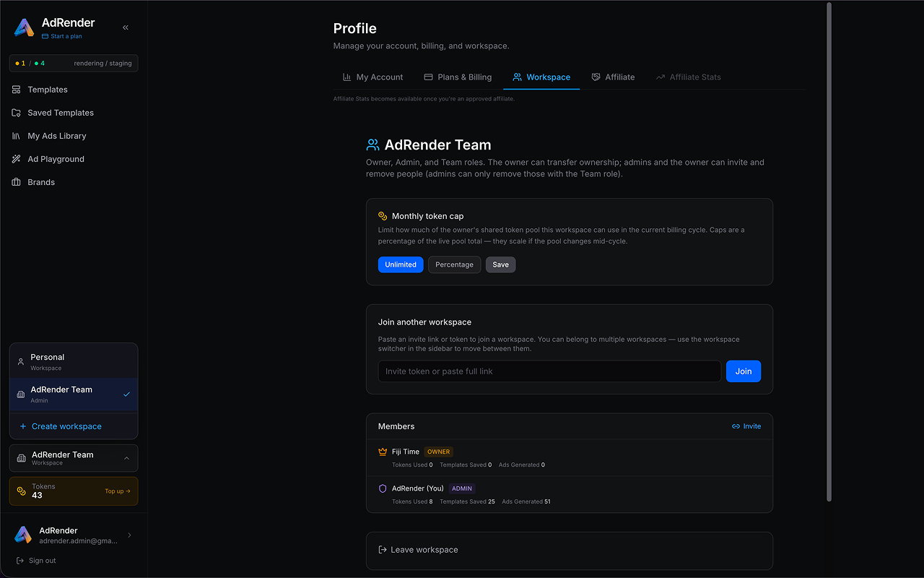Click the Sign out arrow icon
This screenshot has width=924, height=578.
20,561
